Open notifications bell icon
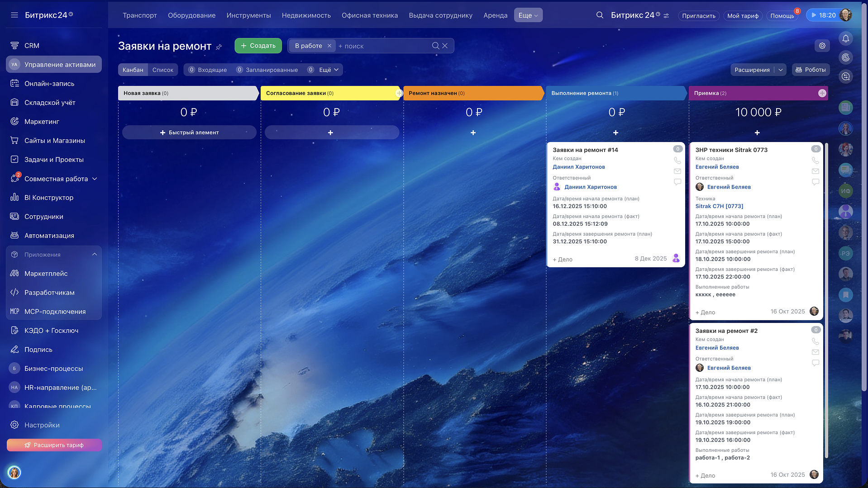Screen dimensions: 868x488 coord(845,38)
